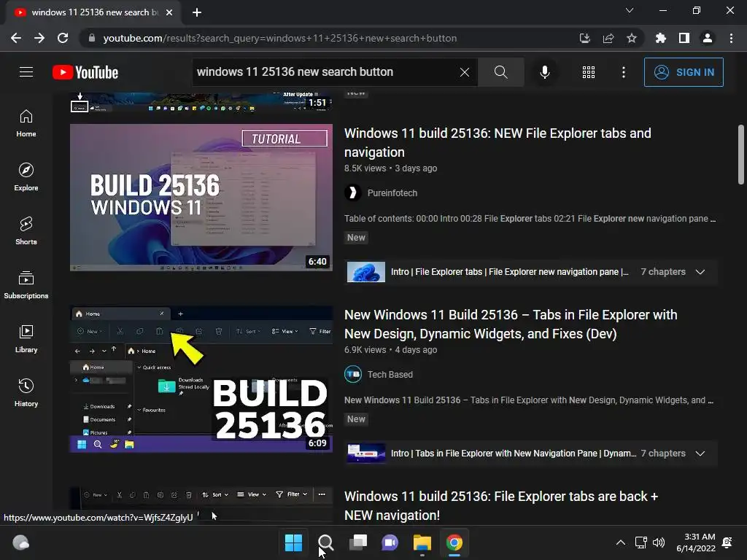
Task: Open History in the sidebar
Action: pos(26,392)
